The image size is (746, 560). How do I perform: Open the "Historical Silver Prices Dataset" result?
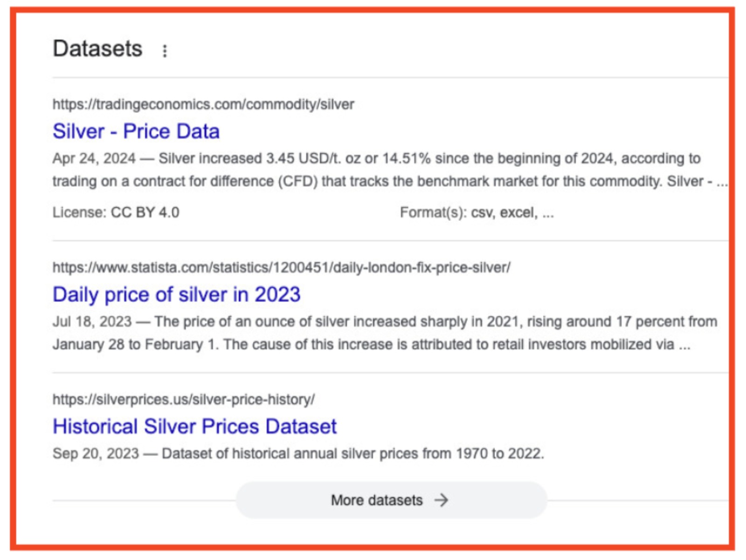[194, 426]
